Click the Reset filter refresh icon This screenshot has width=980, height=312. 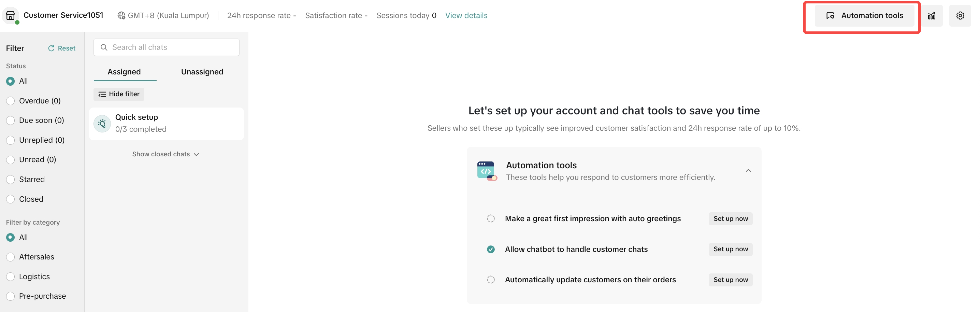pyautogui.click(x=51, y=48)
